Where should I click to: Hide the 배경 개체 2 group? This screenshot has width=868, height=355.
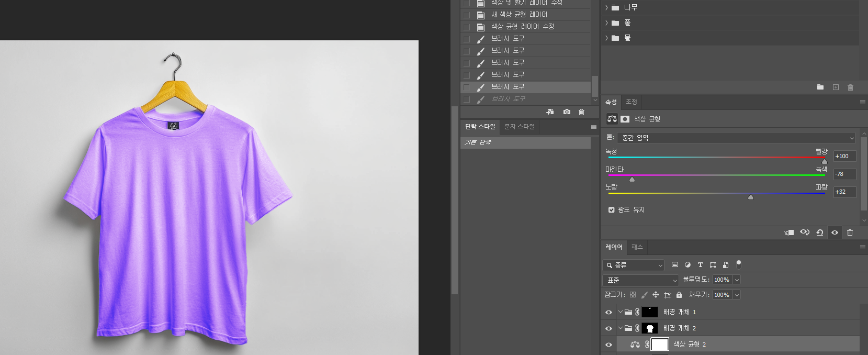click(x=608, y=328)
